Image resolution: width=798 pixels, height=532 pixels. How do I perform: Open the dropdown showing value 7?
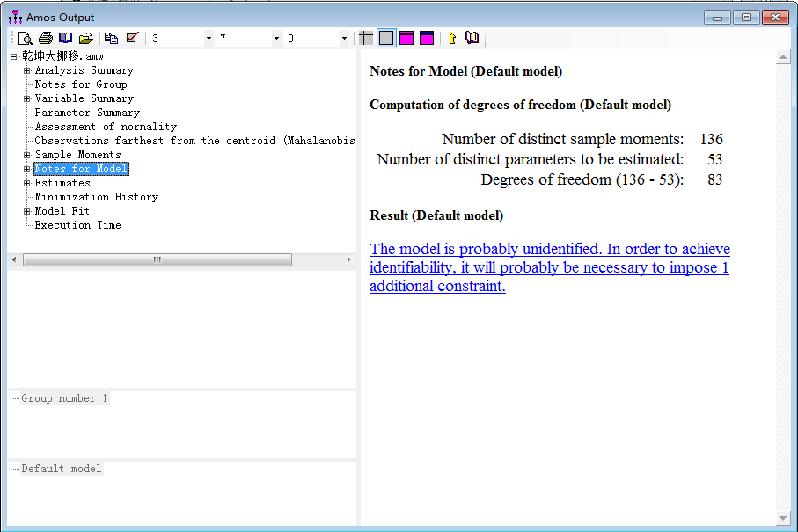click(276, 39)
